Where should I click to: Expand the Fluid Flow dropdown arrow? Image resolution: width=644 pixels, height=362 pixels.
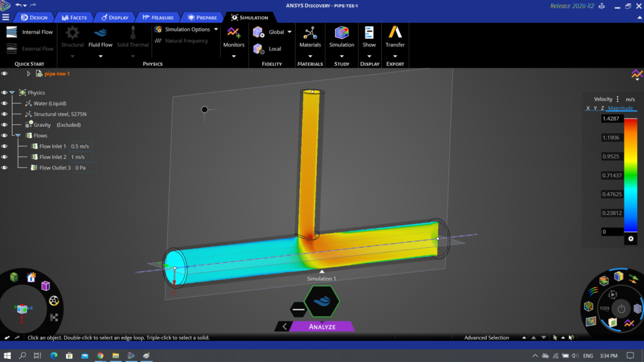[x=100, y=56]
